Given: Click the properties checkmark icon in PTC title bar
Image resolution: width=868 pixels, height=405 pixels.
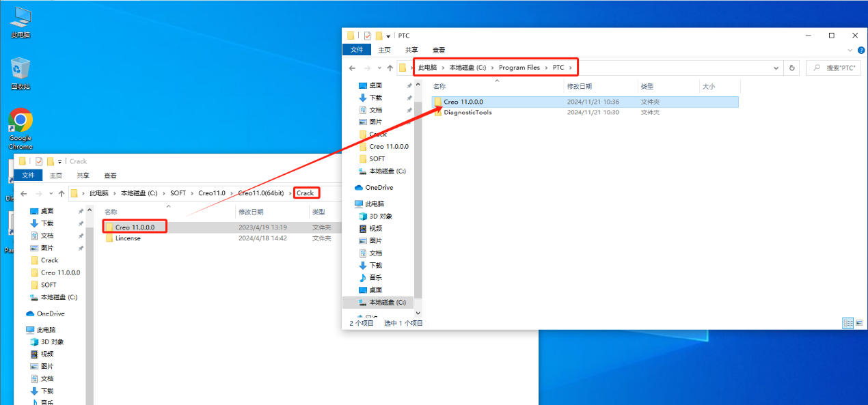Looking at the screenshot, I should (x=368, y=36).
